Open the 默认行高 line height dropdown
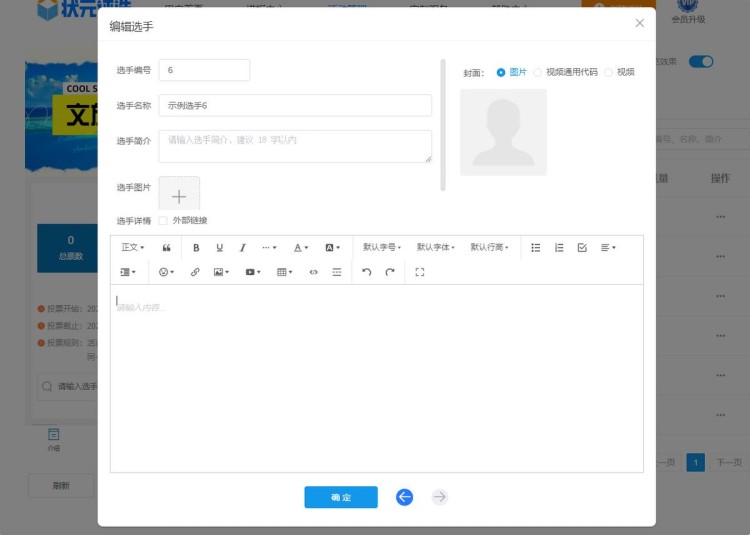 [490, 247]
